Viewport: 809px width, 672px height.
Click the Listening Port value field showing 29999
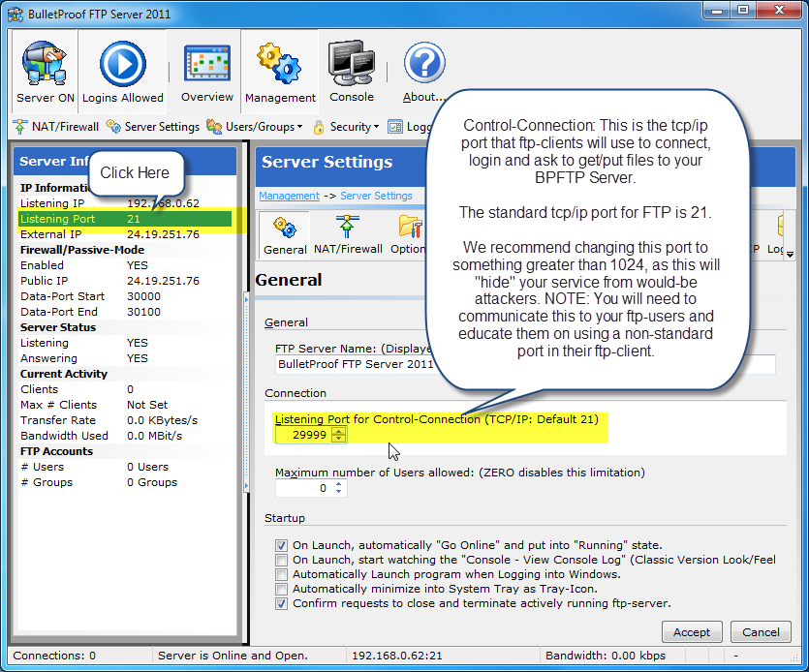tap(304, 435)
